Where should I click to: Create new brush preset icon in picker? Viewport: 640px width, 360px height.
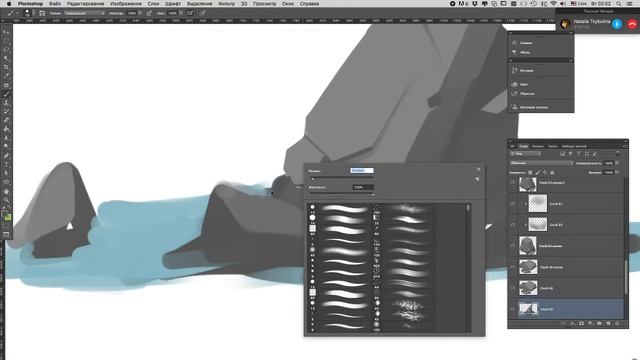(x=478, y=179)
